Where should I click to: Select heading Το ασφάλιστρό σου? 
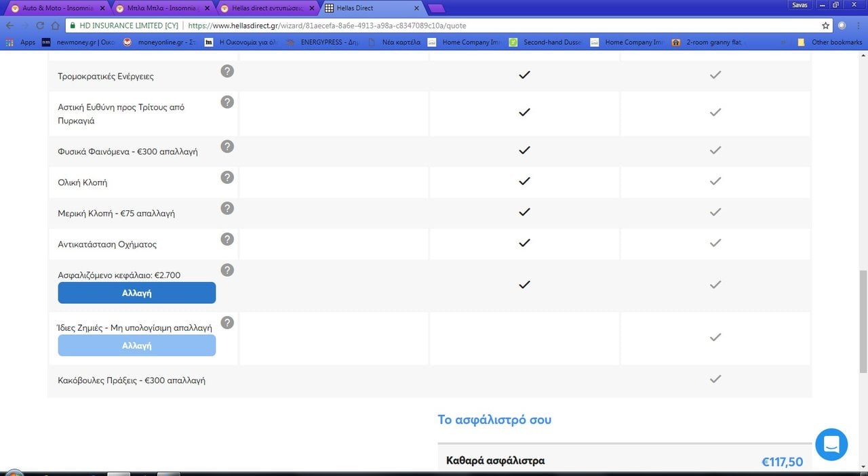tap(494, 420)
